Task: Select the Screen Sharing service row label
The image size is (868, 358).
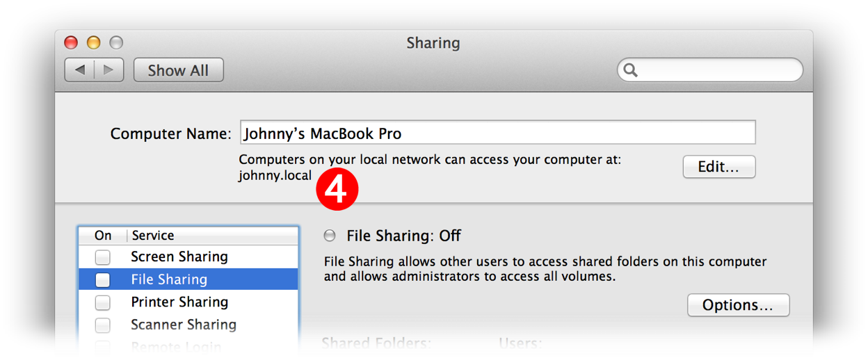Action: [179, 257]
